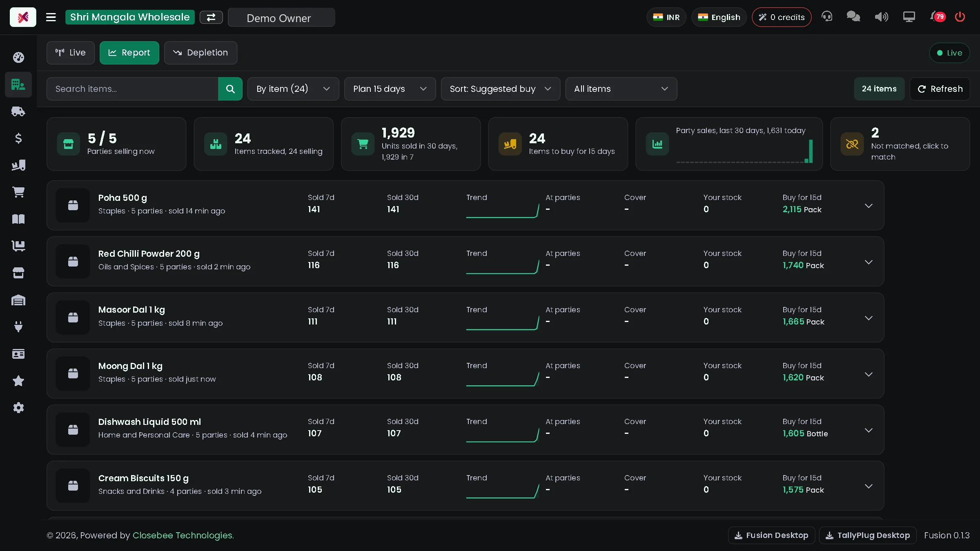Open the storefront sidebar icon
This screenshot has height=551, width=980.
(18, 273)
